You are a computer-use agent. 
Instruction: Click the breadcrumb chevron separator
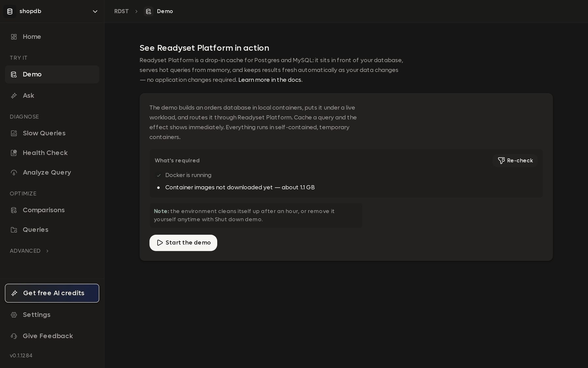136,11
